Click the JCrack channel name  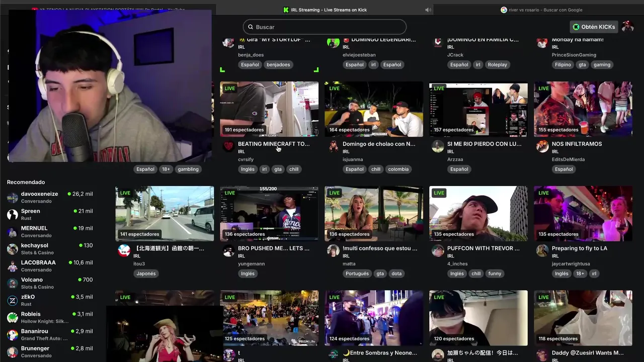455,55
